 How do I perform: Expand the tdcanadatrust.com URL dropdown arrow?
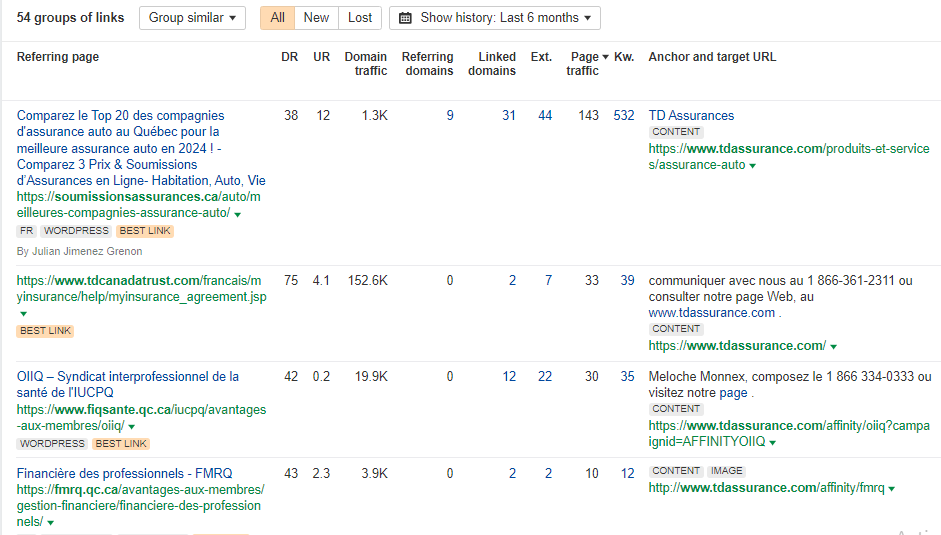(23, 314)
